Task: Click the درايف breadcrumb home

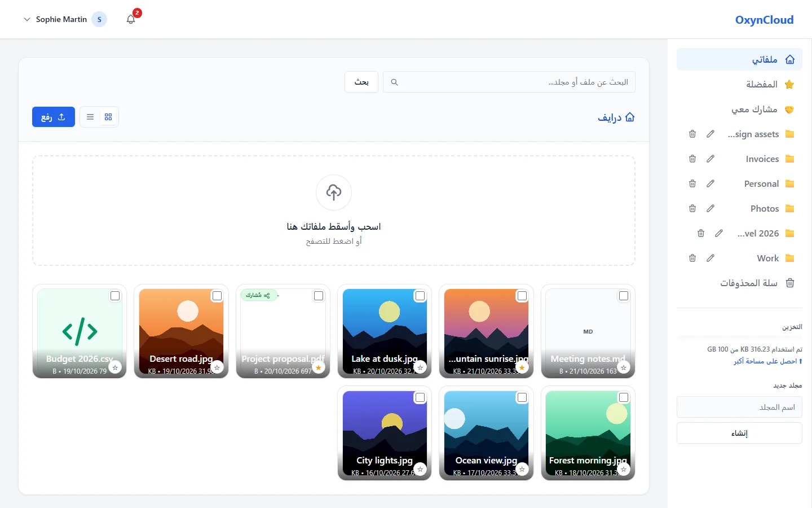Action: pos(616,117)
